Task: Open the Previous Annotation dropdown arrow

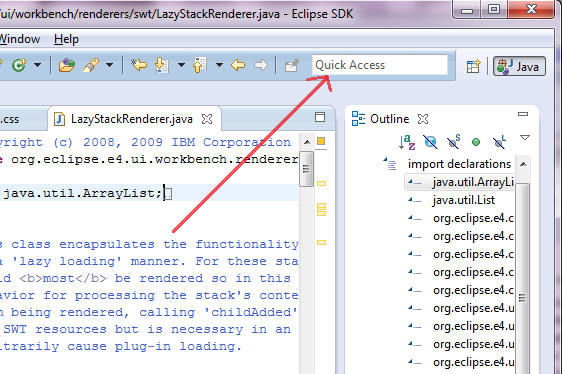Action: (x=219, y=65)
